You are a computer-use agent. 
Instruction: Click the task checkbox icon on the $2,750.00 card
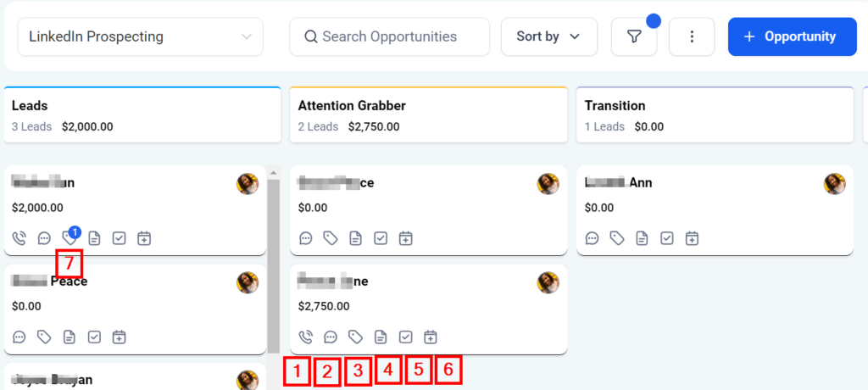(406, 337)
